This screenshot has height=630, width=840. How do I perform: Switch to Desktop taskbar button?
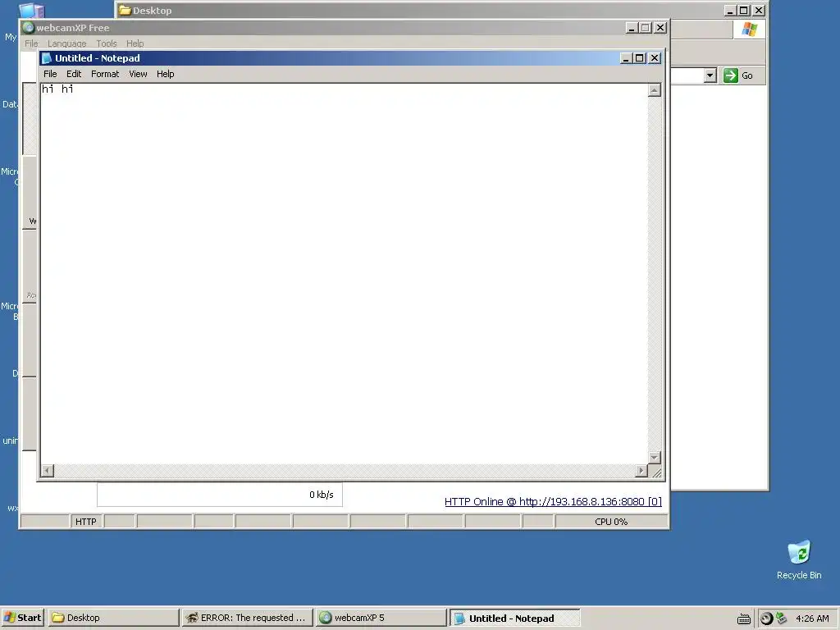pos(113,618)
